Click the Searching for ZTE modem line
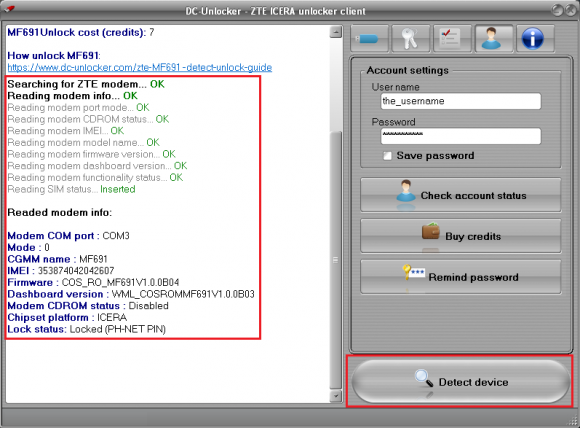 [x=86, y=84]
